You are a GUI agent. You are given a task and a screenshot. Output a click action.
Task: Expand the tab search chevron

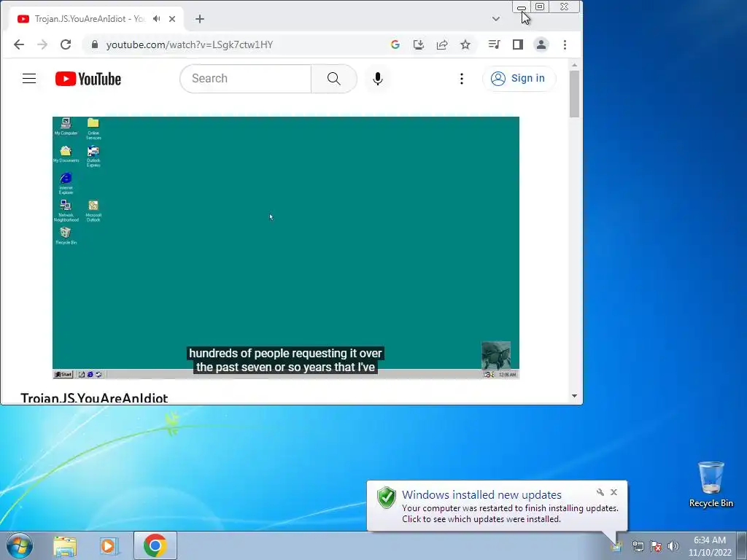pyautogui.click(x=496, y=19)
